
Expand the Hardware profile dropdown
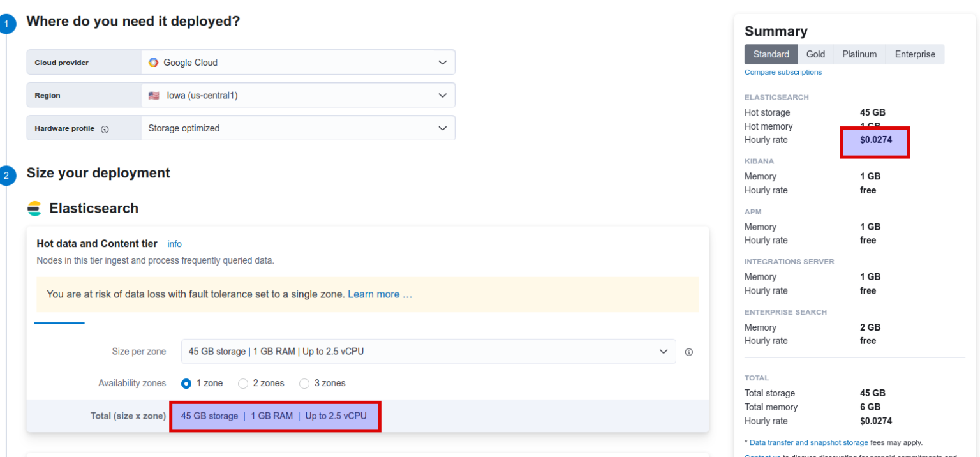[443, 128]
